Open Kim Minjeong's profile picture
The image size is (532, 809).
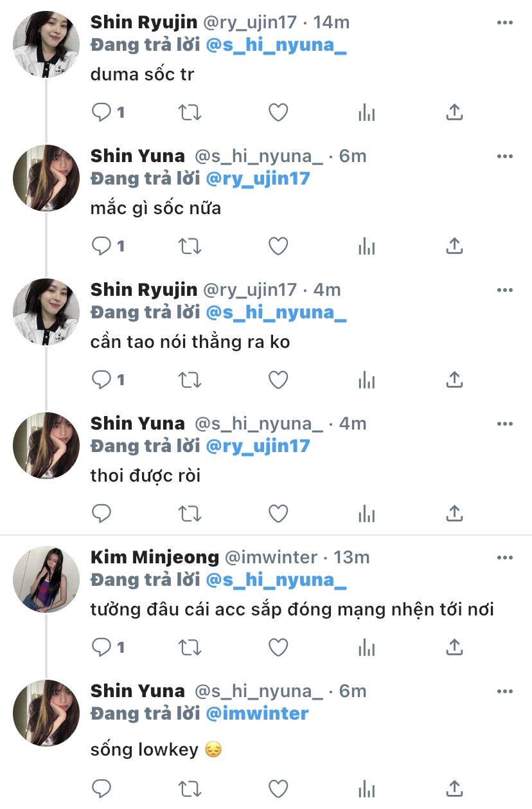[x=46, y=579]
